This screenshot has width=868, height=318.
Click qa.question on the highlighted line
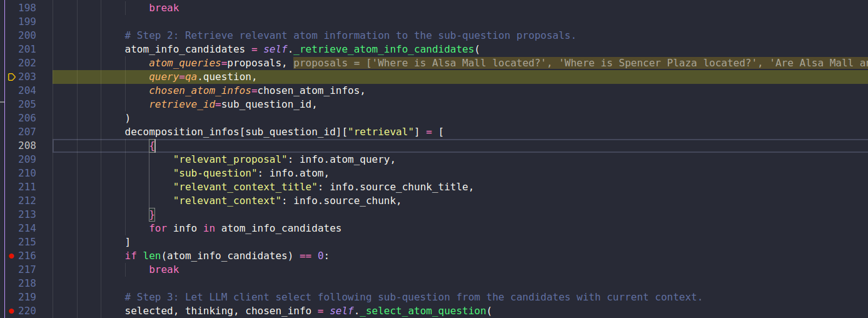[215, 77]
